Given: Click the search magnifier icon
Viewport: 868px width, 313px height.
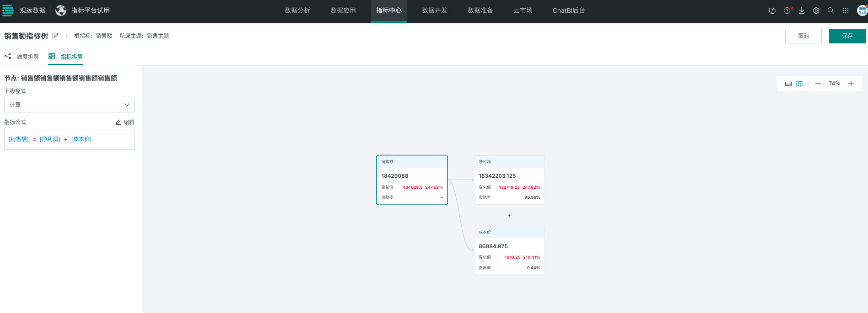Looking at the screenshot, I should 831,11.
